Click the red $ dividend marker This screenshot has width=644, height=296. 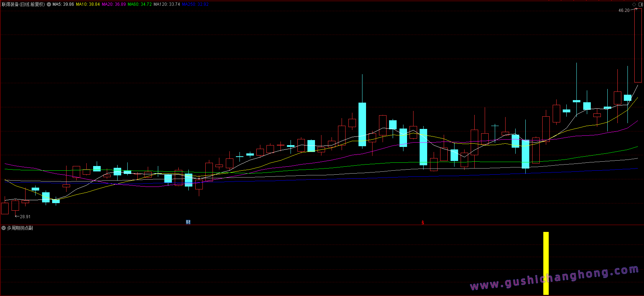point(423,223)
